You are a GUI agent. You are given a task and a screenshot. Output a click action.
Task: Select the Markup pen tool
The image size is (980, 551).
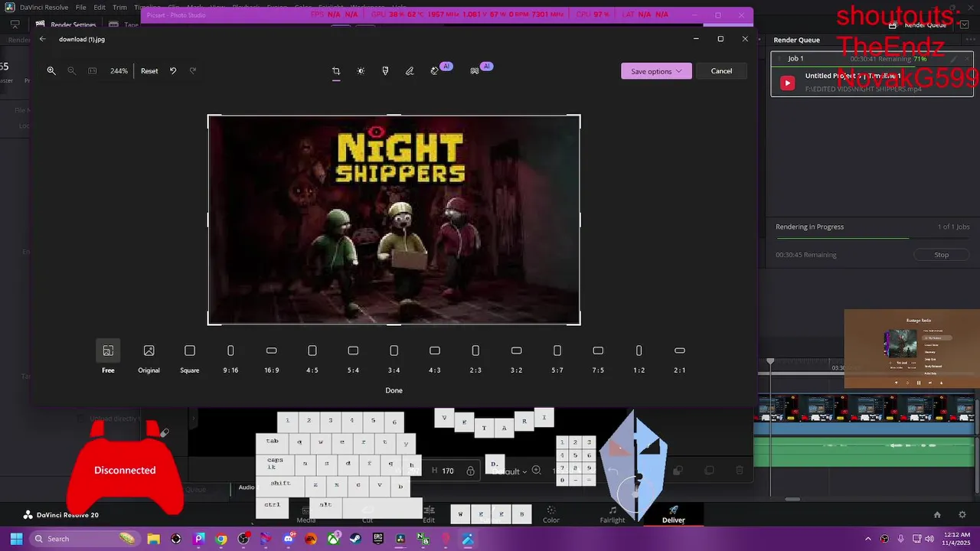[410, 70]
